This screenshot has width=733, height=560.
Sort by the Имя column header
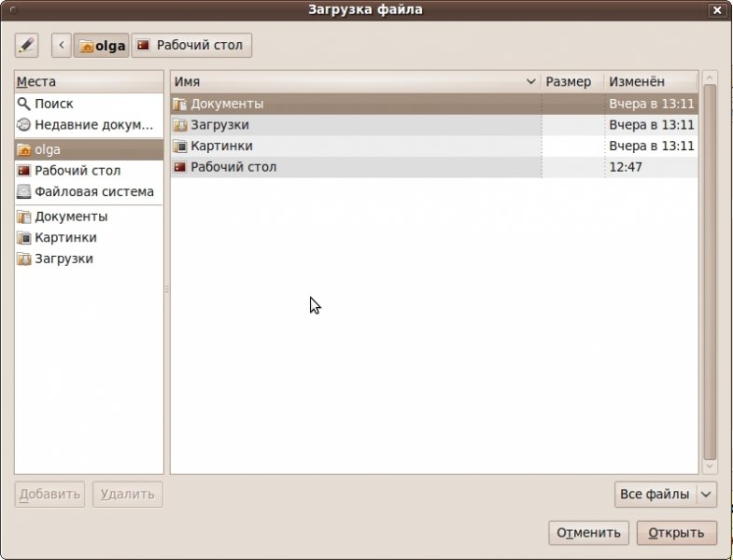[x=356, y=82]
